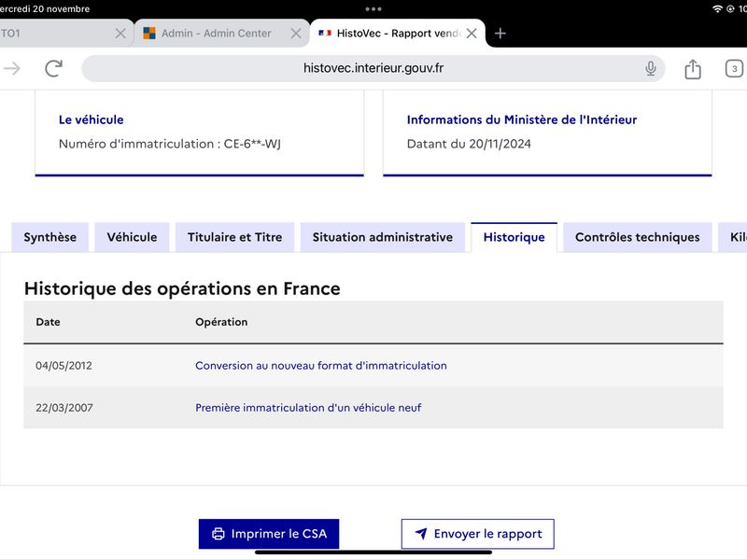This screenshot has height=560, width=747.
Task: Click the Historique des opérations en France heading
Action: coord(182,288)
